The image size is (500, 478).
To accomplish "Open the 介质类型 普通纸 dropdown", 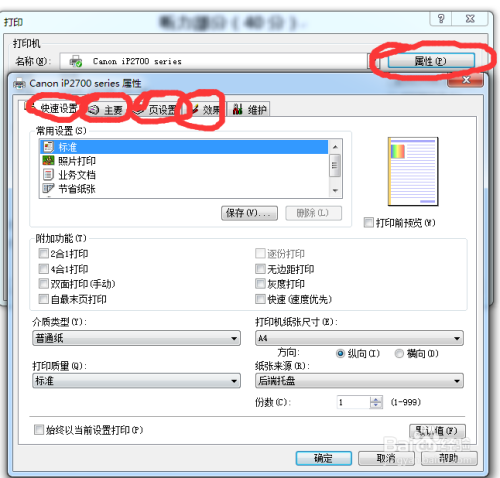I will [x=136, y=338].
